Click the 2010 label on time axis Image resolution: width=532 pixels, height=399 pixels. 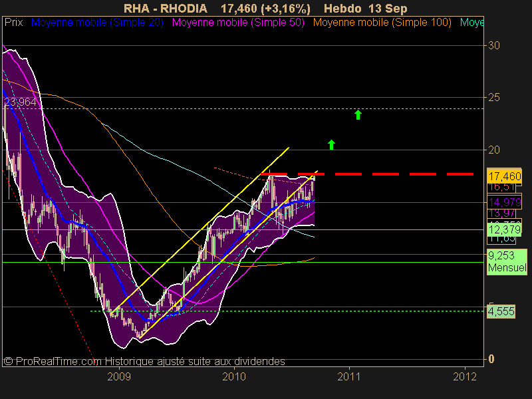[x=234, y=376]
